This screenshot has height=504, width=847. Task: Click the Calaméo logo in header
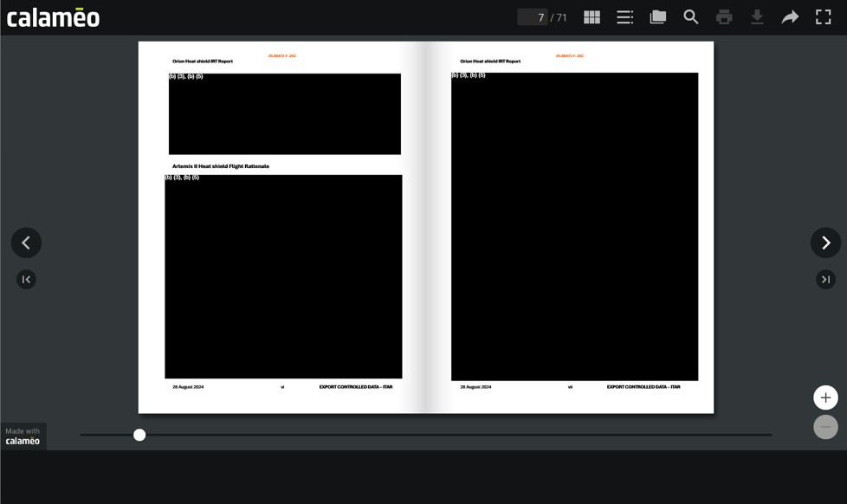pos(53,17)
